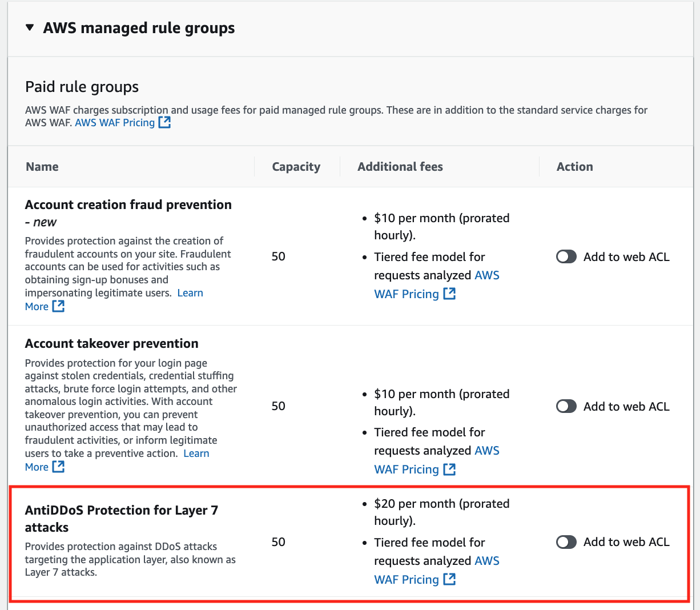700x610 pixels.
Task: Switch on Add to web ACL for AntiDDoS Protection
Action: click(x=566, y=542)
